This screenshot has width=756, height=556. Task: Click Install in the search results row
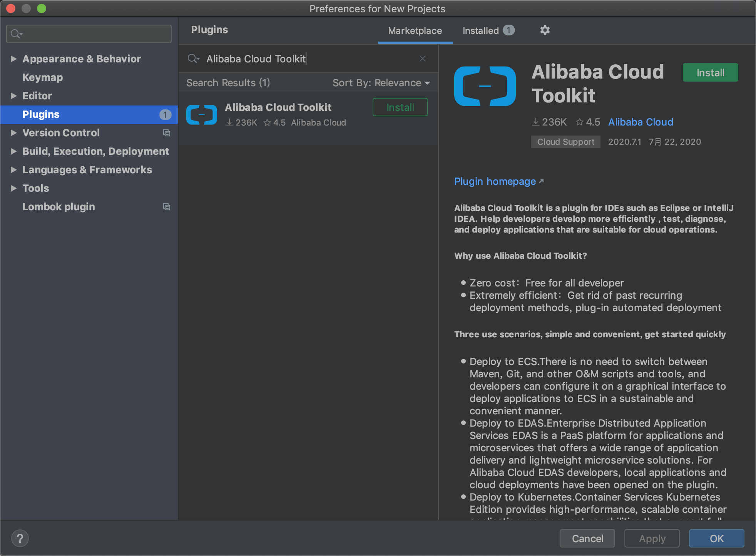(x=400, y=107)
